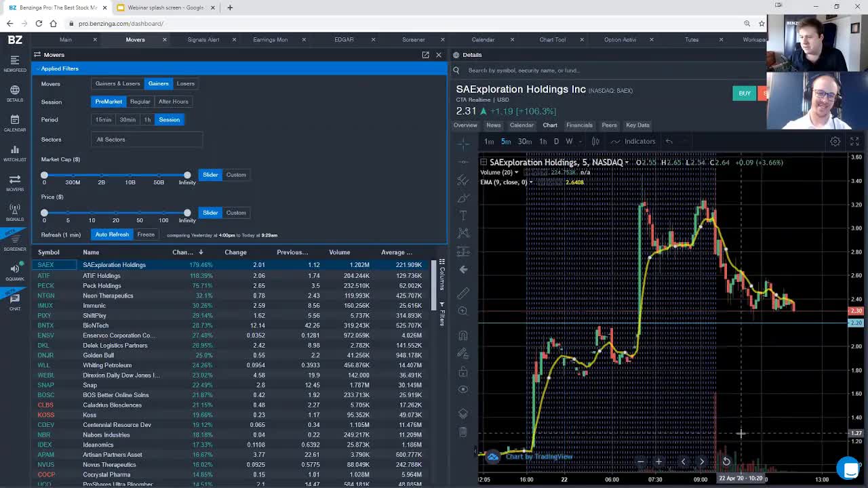
Task: Open the Key Data tab in Details
Action: click(637, 125)
